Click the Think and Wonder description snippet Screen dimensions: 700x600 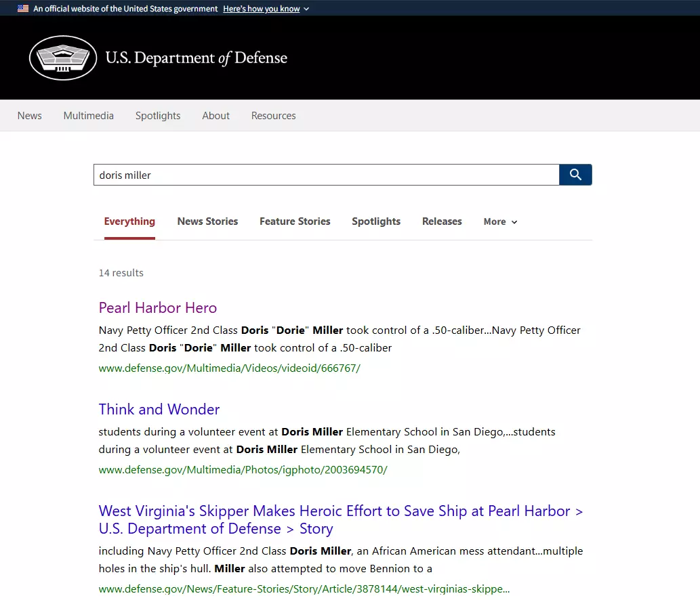[327, 440]
